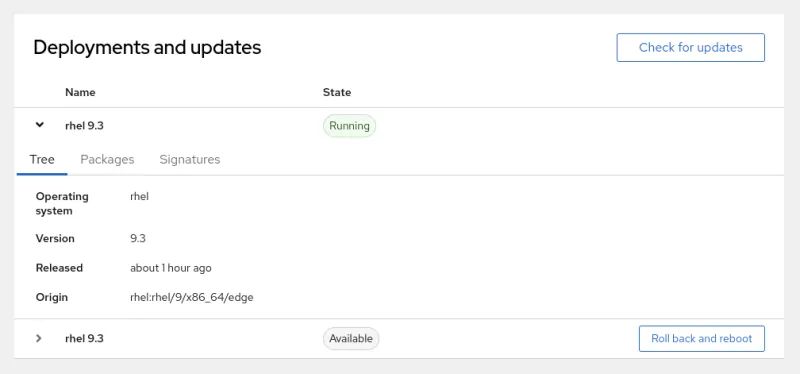The height and width of the screenshot is (374, 800).
Task: Click the Origin label
Action: click(52, 297)
